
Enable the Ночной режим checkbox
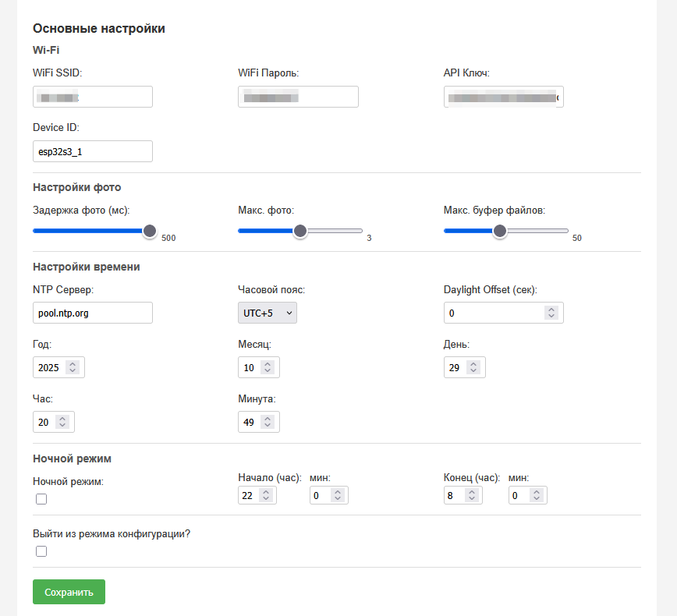[41, 499]
